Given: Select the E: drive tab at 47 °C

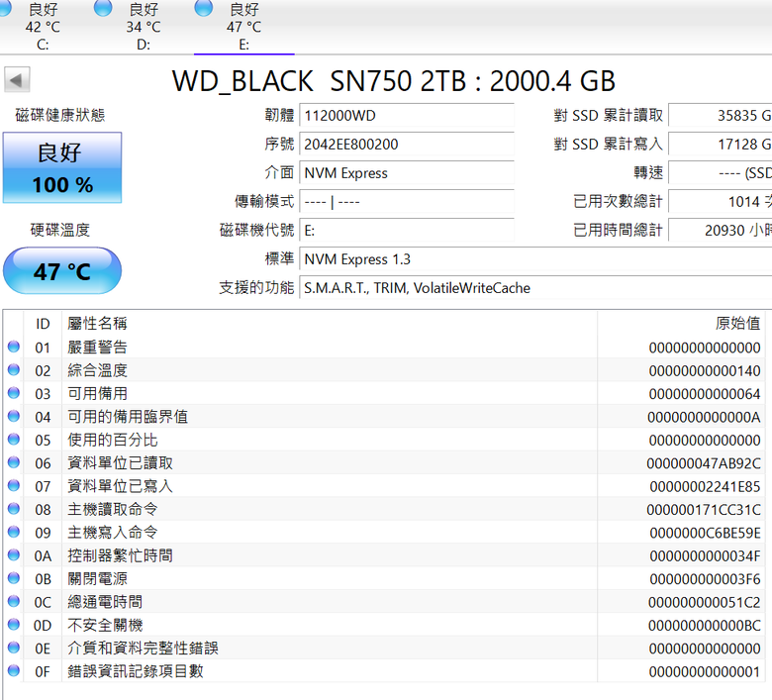Looking at the screenshot, I should 244,27.
